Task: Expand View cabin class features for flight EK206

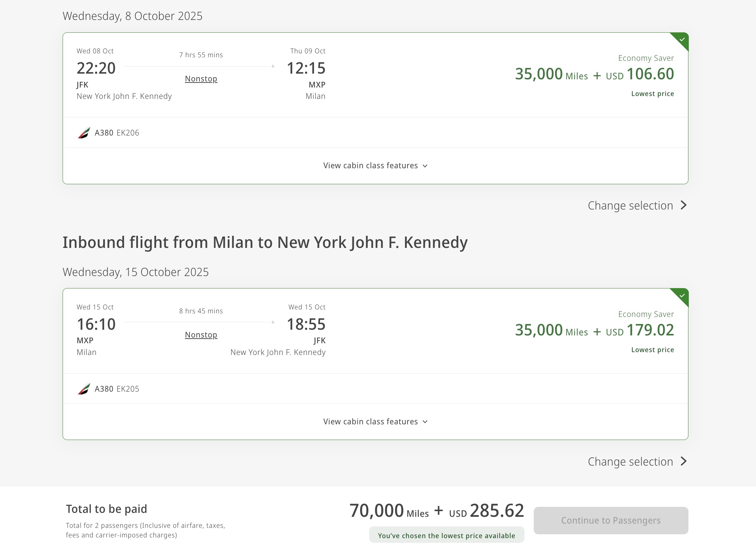Action: click(375, 165)
